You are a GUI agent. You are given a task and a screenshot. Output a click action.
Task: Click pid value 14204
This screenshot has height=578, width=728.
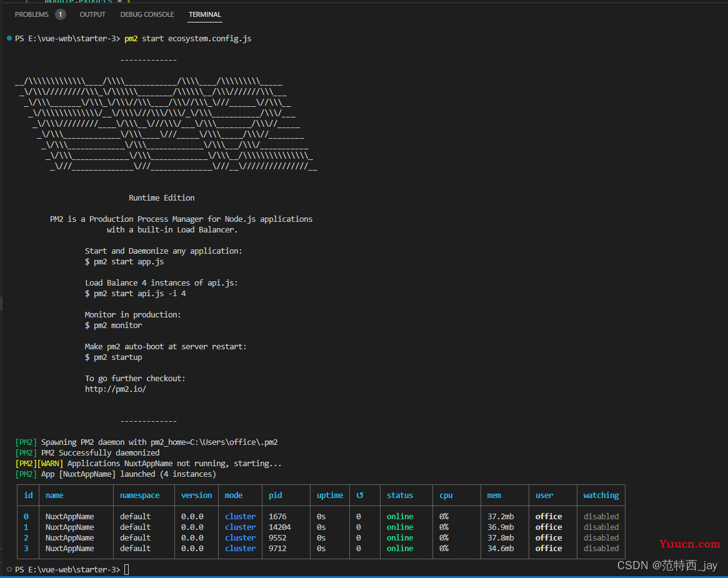point(280,527)
